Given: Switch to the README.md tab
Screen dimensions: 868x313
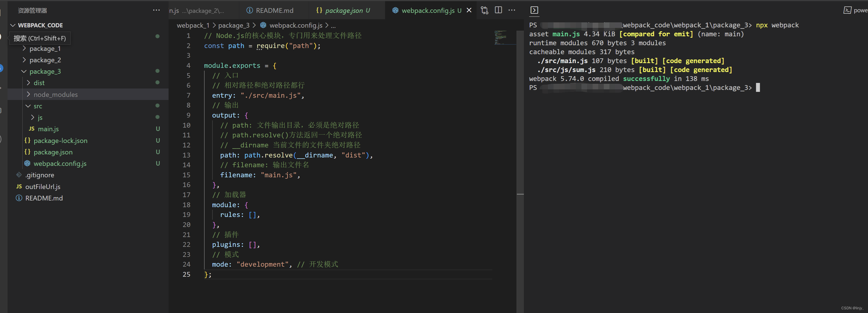Looking at the screenshot, I should pyautogui.click(x=274, y=10).
